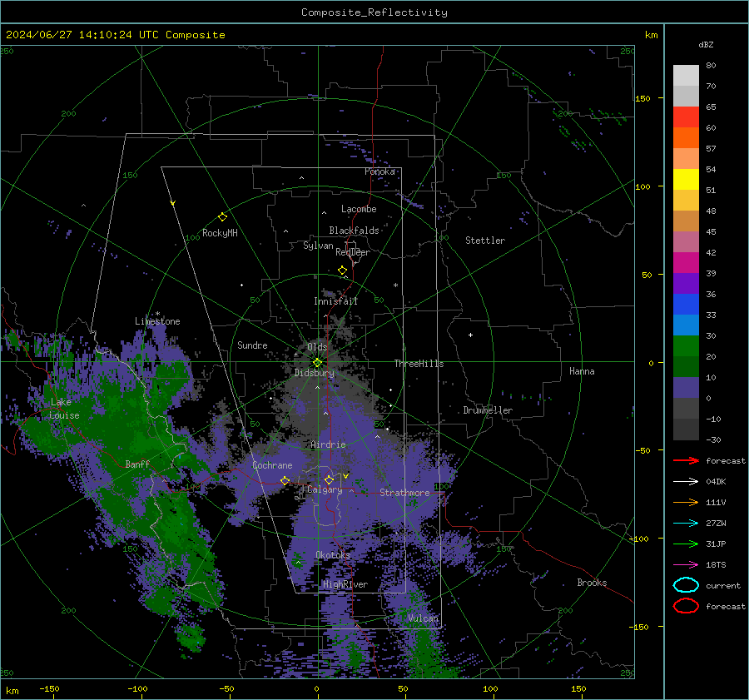Click the green 31JP arrow icon
This screenshot has height=700, width=749.
click(686, 544)
